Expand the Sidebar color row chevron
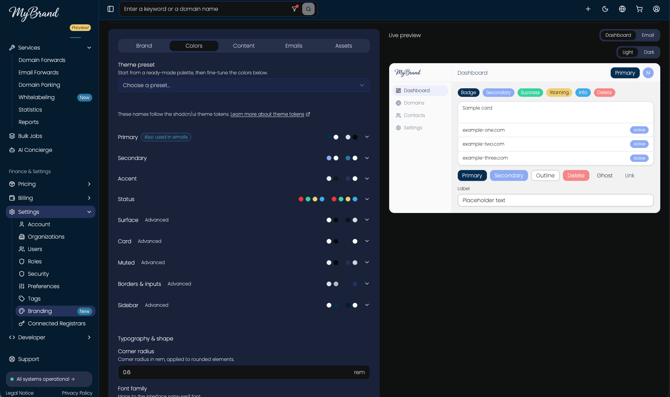The image size is (670, 397). (x=367, y=305)
